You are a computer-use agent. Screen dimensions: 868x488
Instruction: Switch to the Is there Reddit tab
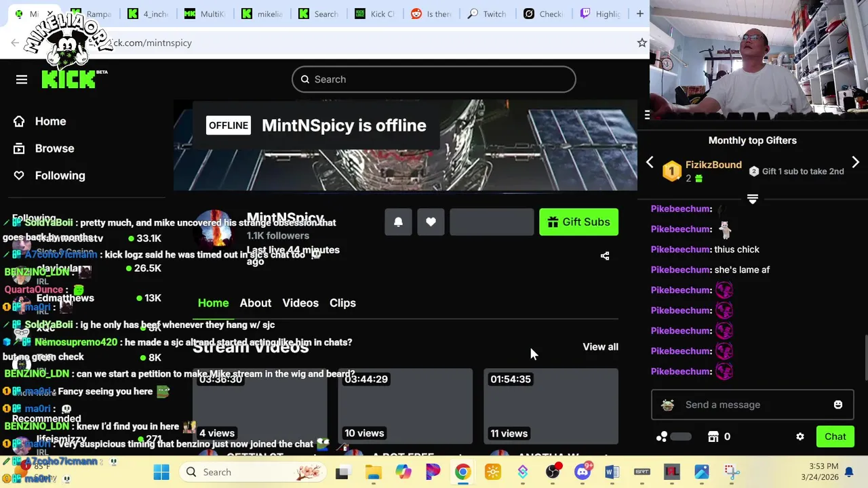pos(431,14)
